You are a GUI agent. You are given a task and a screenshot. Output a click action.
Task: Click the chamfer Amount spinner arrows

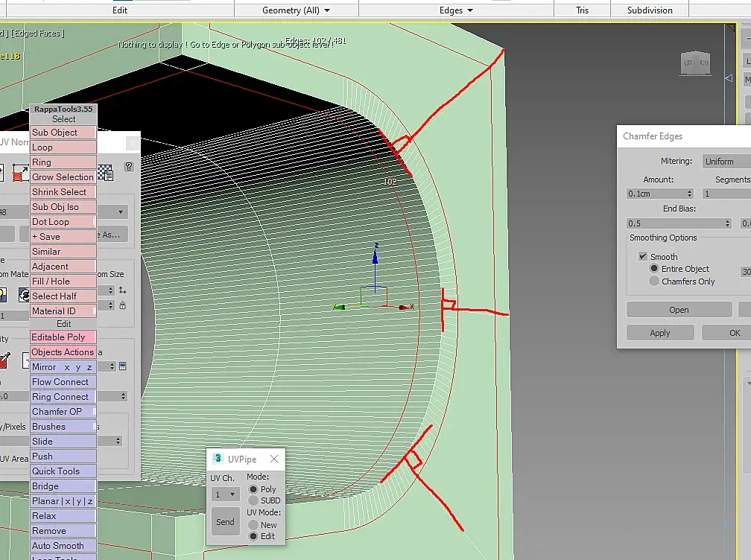tap(689, 194)
